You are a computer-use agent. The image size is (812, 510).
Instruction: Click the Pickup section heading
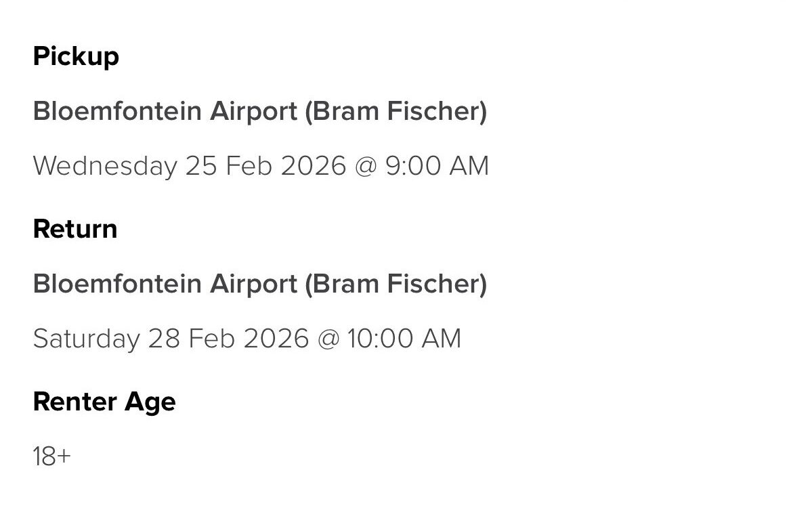[76, 56]
